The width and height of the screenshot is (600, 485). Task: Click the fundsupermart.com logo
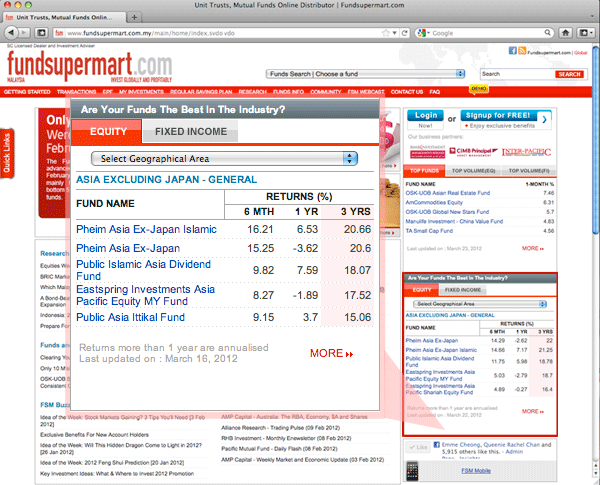point(89,67)
